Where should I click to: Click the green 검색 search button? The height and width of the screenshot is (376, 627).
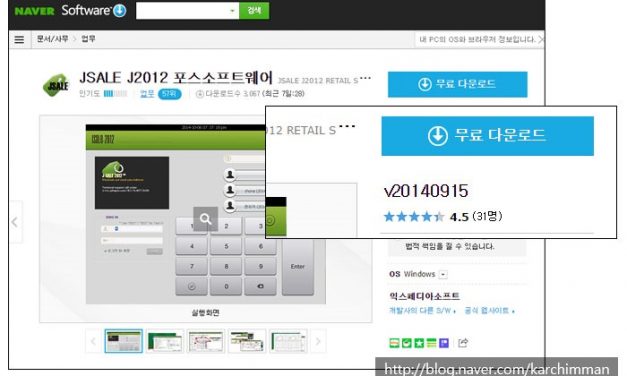pos(254,11)
